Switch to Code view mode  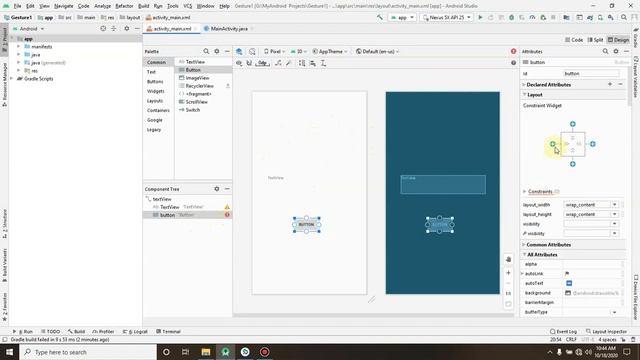point(574,40)
